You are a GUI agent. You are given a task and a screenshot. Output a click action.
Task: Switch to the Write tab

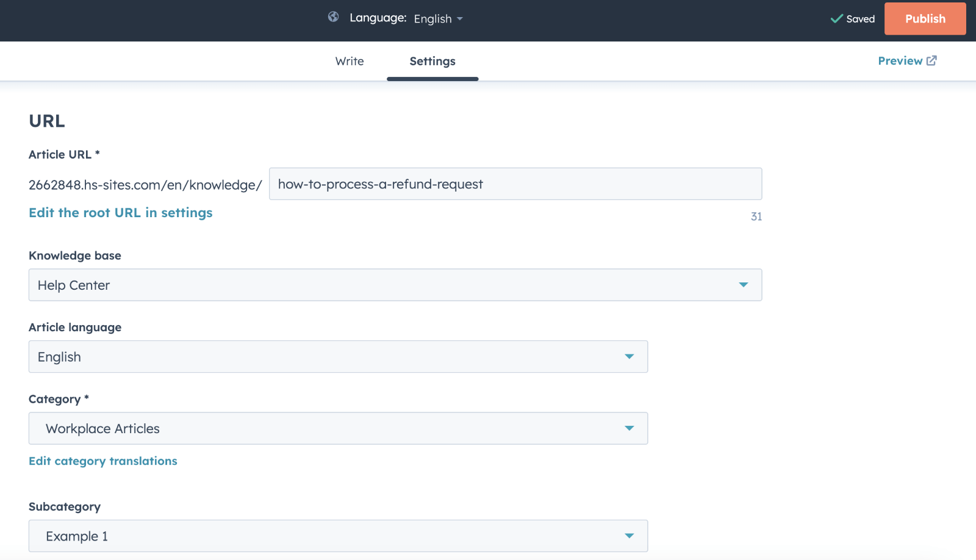[x=350, y=61]
